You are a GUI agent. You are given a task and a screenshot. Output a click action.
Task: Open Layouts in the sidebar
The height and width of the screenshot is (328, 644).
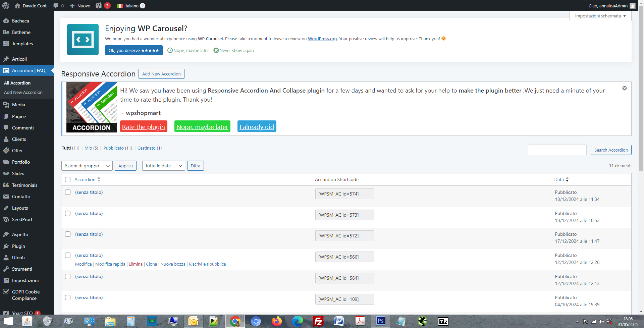click(20, 208)
